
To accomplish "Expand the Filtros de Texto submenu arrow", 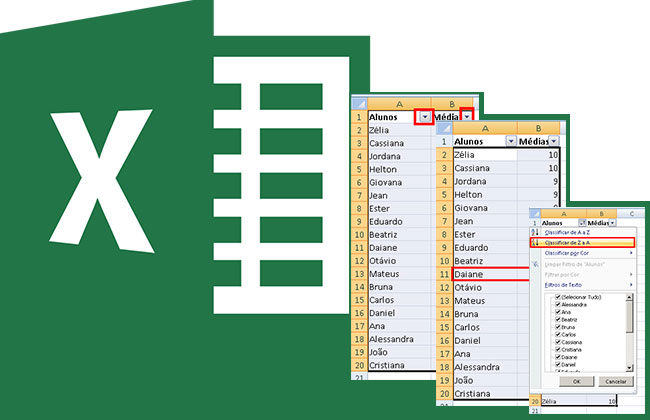I will point(631,285).
